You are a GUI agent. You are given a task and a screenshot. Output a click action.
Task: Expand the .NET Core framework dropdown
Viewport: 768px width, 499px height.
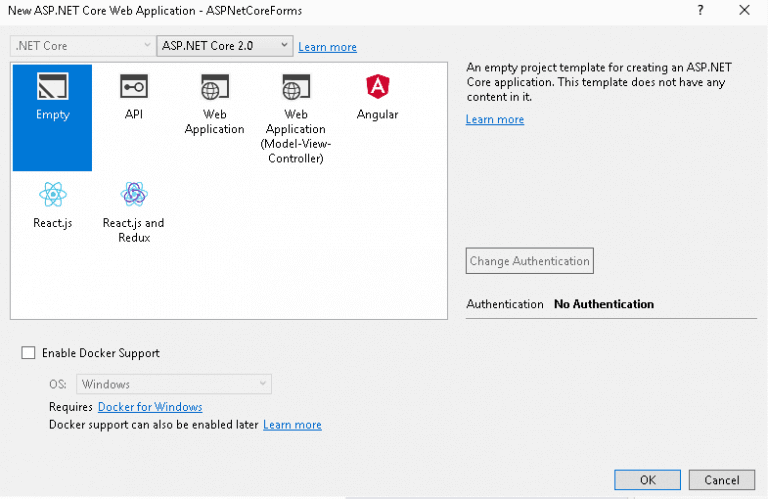pos(82,46)
